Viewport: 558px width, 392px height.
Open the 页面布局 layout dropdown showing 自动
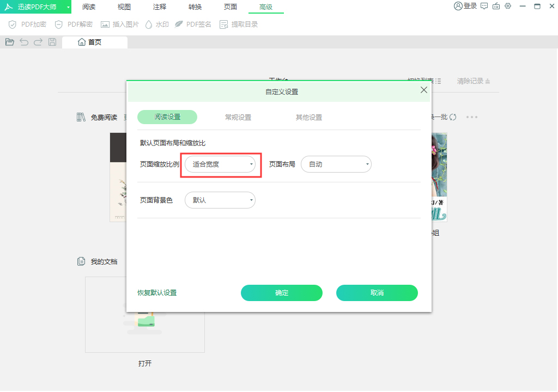(x=336, y=164)
